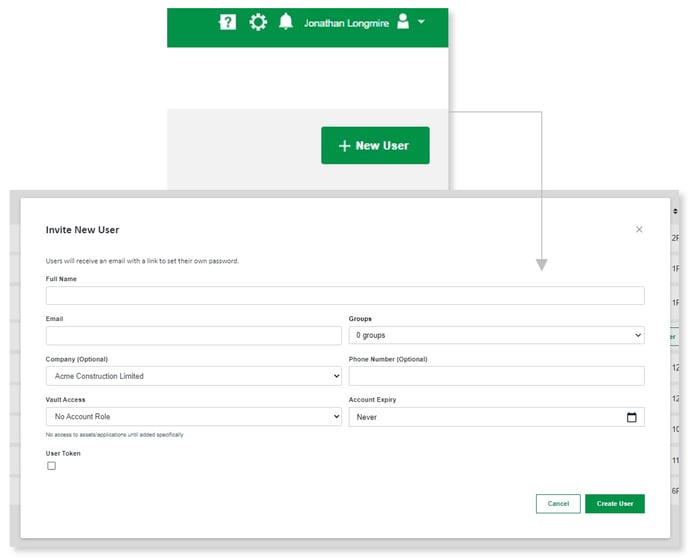Click the user profile avatar icon
This screenshot has height=558, width=688.
point(403,22)
